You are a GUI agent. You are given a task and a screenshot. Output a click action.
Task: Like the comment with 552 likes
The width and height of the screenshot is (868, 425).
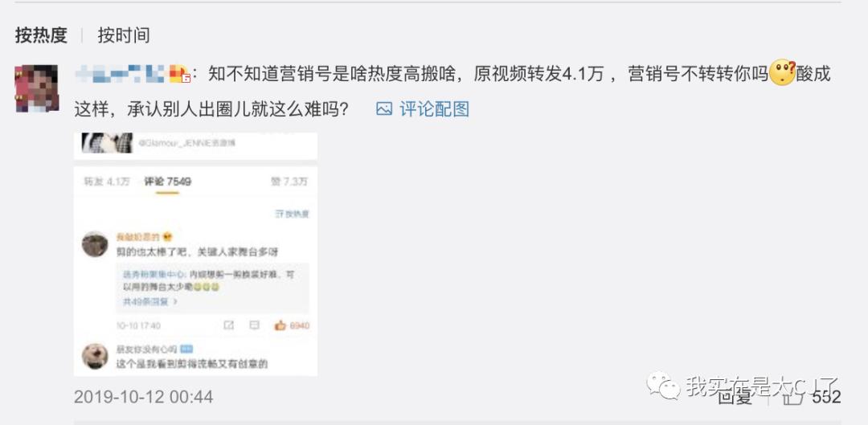(796, 396)
